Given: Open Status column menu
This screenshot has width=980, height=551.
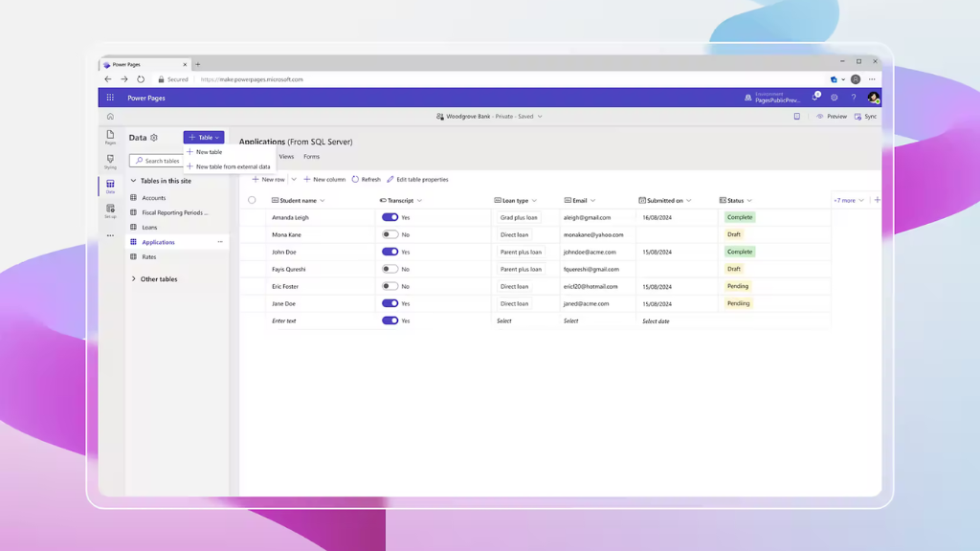Looking at the screenshot, I should pos(749,201).
